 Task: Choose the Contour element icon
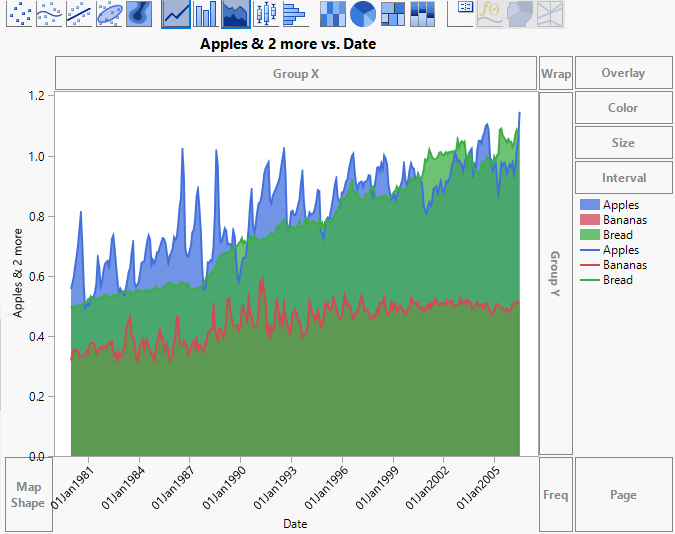pos(139,13)
